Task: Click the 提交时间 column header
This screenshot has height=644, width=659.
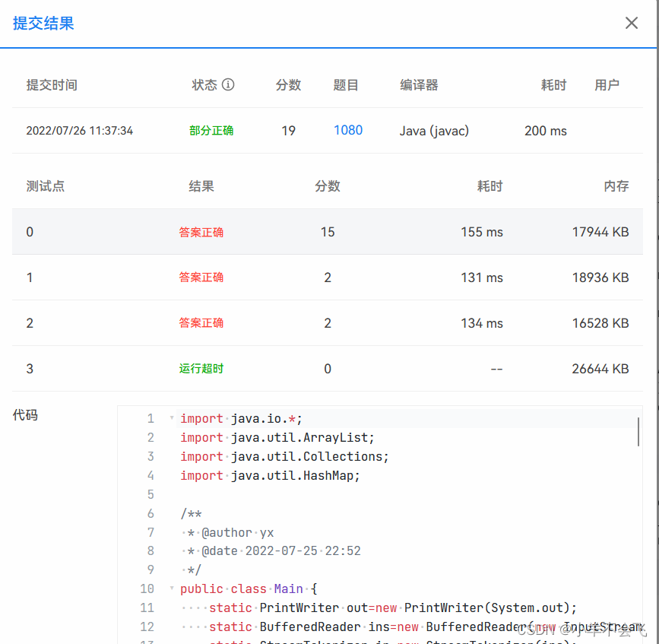Action: [52, 84]
